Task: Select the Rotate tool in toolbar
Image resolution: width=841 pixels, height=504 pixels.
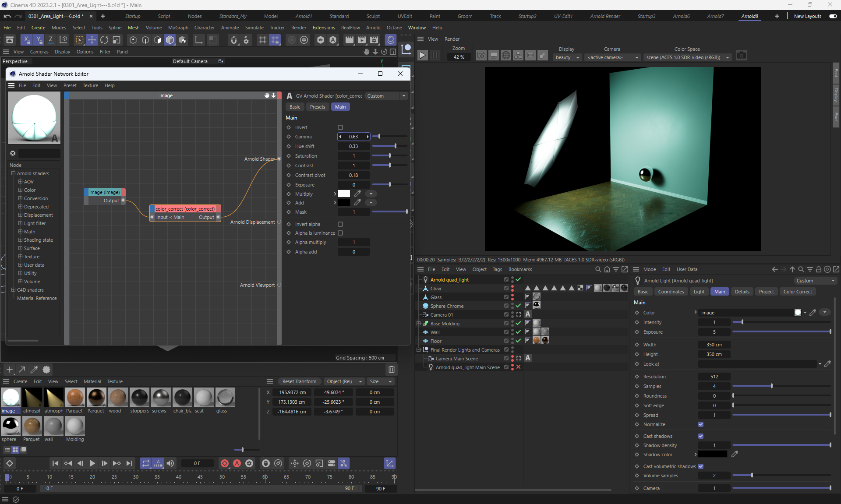Action: click(x=104, y=40)
